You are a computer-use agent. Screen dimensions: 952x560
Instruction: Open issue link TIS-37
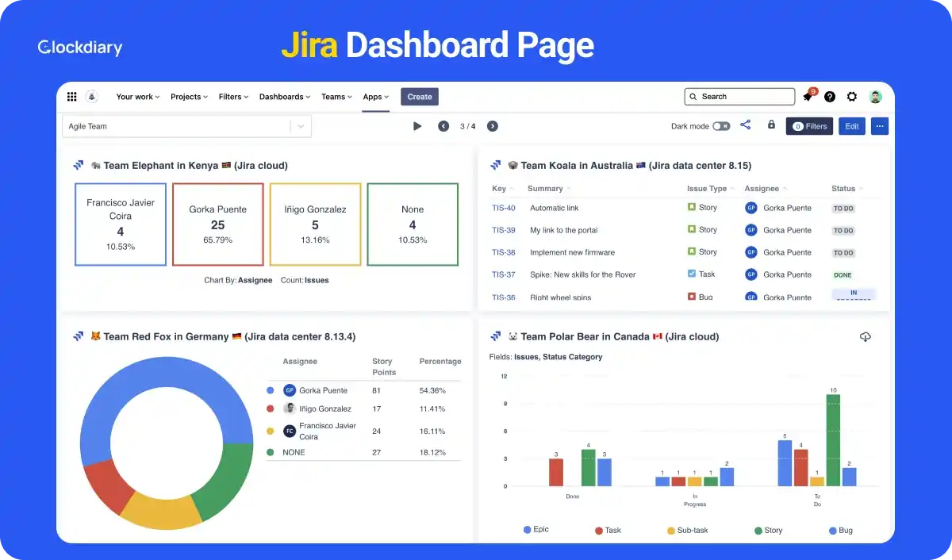point(504,274)
